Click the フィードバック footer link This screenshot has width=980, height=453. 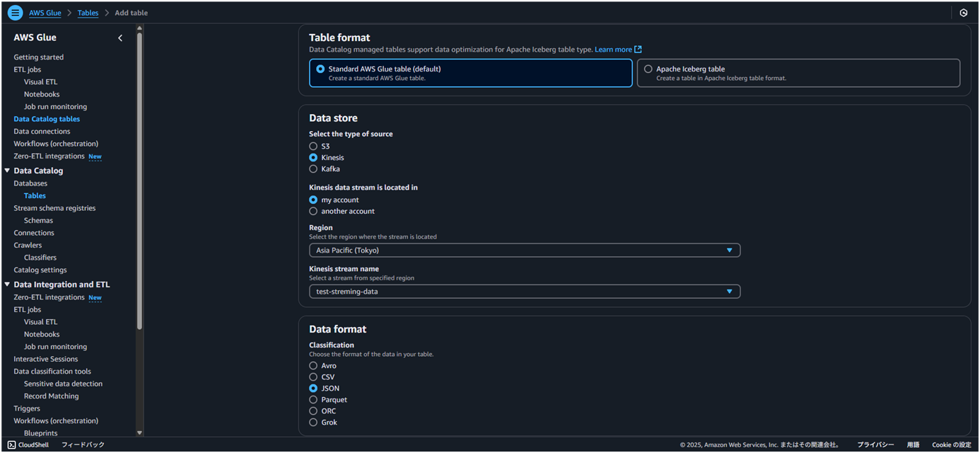(83, 445)
